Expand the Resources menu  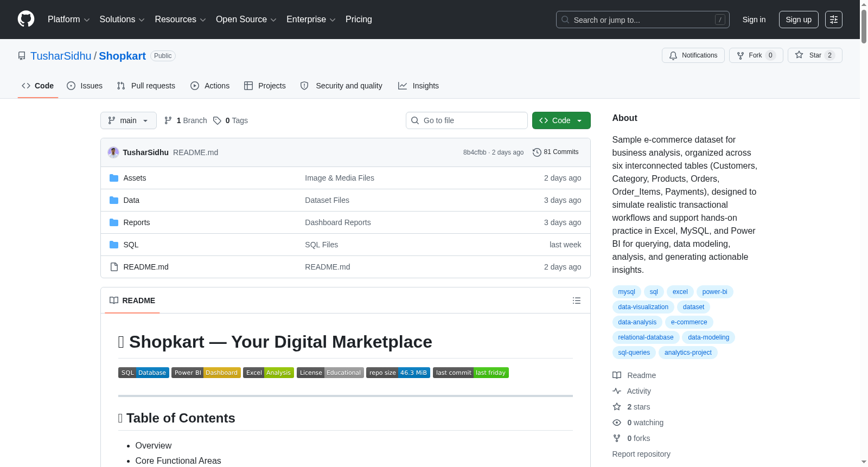pos(180,20)
